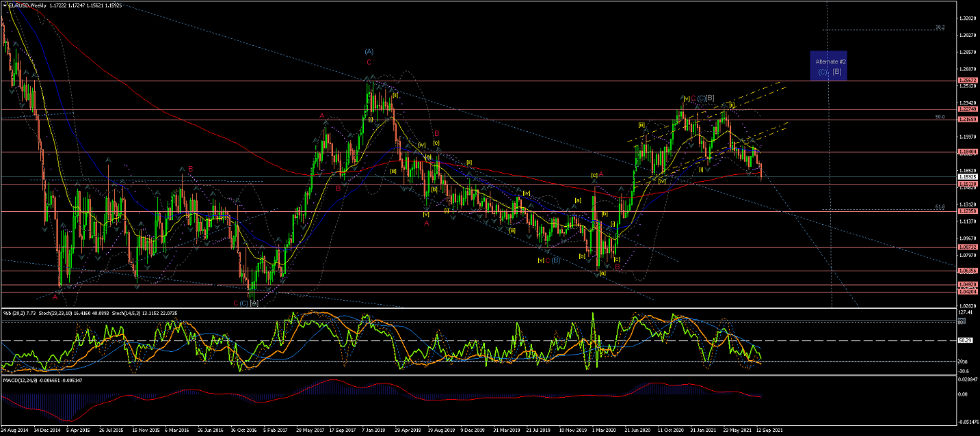
Task: Select the 1.15138 red price level tag
Action: pos(967,185)
